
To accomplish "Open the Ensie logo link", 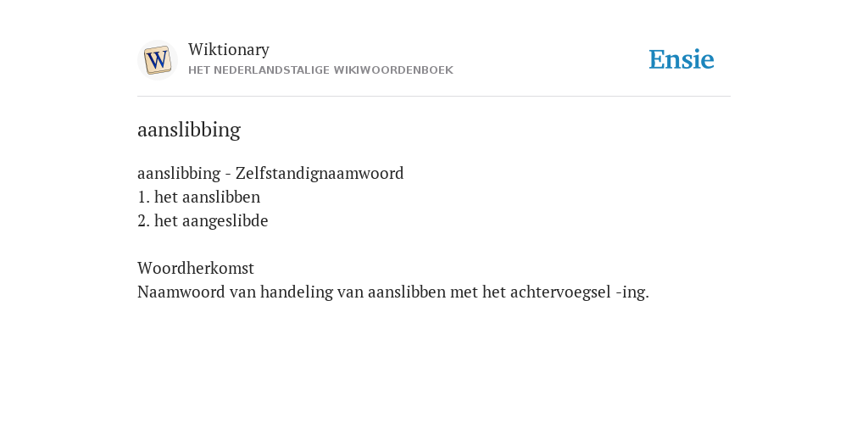I will click(x=682, y=59).
